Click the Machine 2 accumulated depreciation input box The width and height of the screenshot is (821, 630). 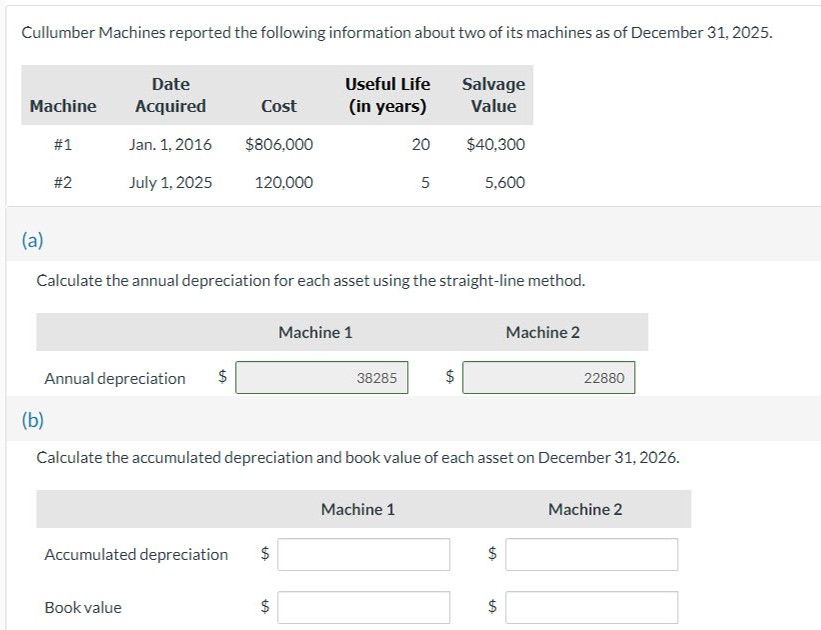[x=592, y=553]
